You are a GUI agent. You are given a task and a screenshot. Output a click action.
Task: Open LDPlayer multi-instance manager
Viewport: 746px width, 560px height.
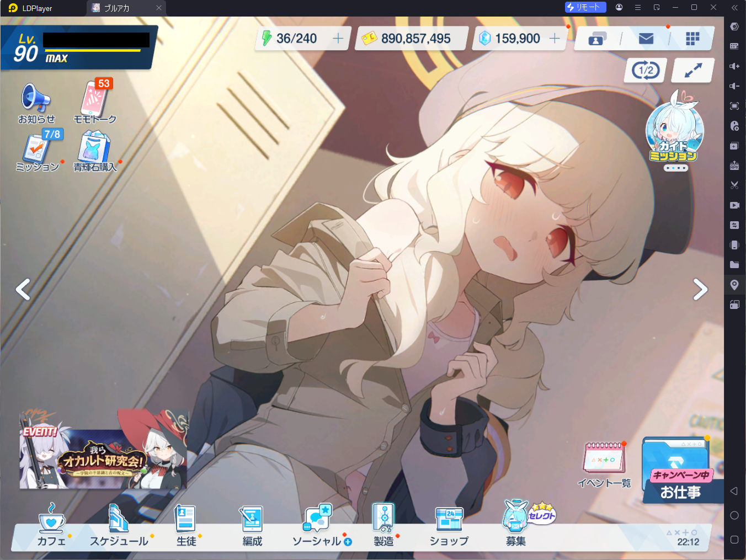point(734,146)
